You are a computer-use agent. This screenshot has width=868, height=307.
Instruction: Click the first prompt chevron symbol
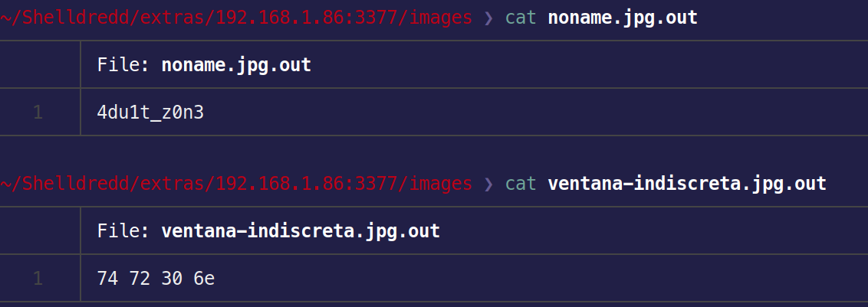pos(489,18)
